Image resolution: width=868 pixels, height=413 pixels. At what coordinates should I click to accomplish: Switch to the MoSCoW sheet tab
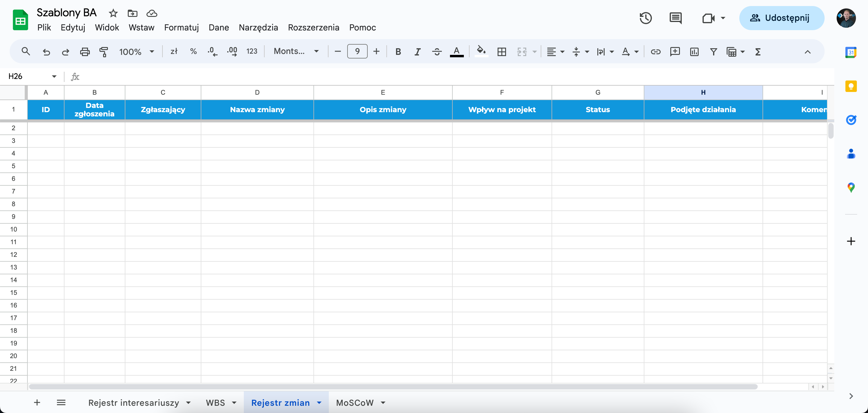pyautogui.click(x=354, y=402)
